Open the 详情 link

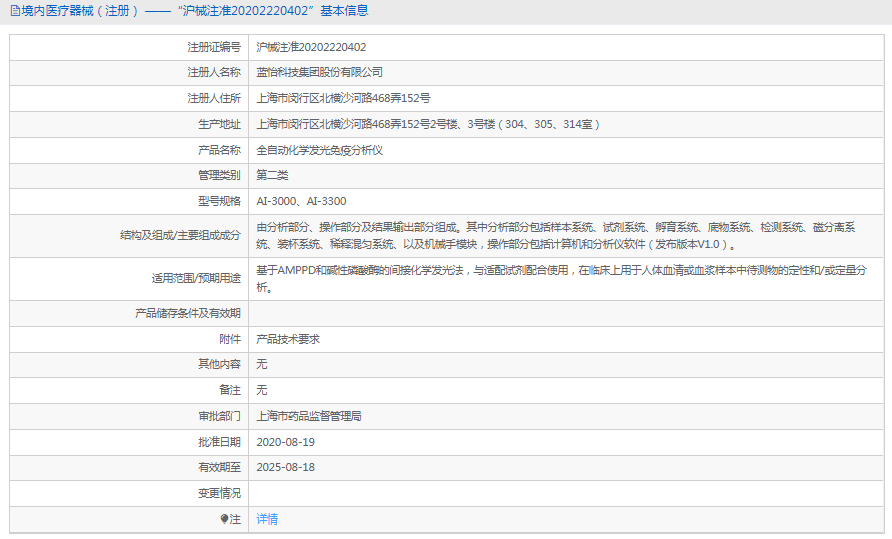coord(267,519)
